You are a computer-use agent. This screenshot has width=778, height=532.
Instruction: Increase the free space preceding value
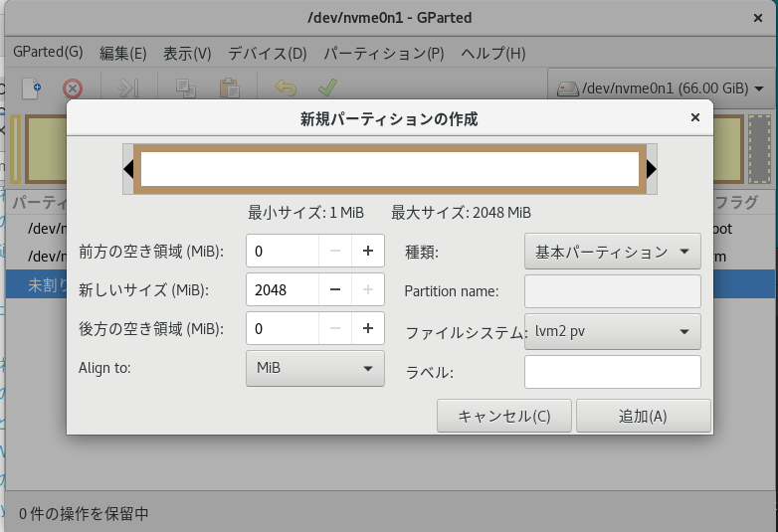pos(367,251)
